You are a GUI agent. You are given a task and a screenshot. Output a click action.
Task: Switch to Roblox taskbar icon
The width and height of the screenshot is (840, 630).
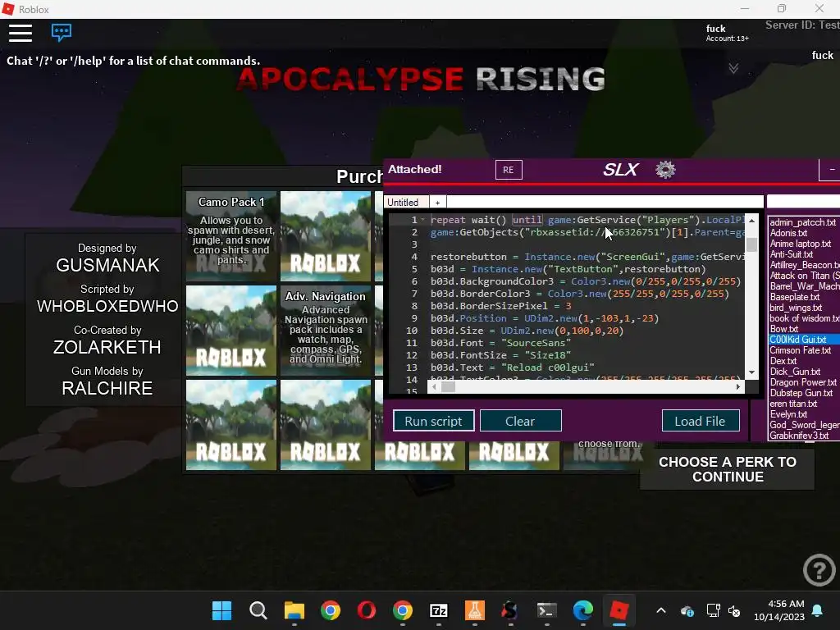point(619,610)
